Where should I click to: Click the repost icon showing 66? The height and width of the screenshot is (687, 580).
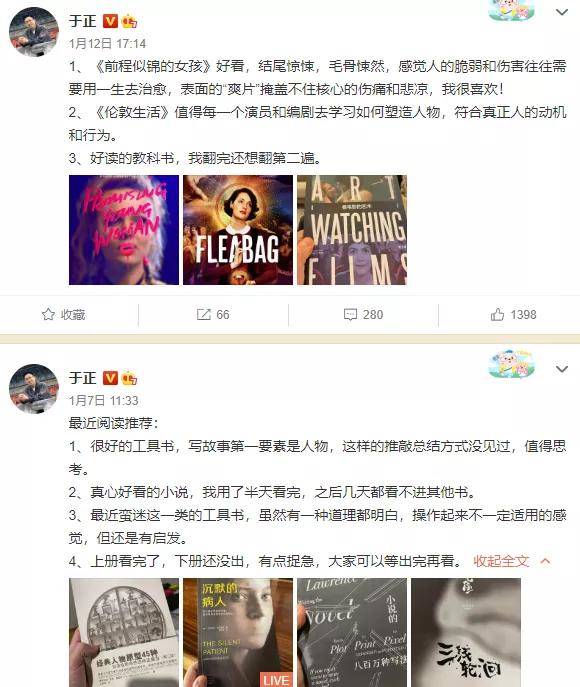(204, 314)
